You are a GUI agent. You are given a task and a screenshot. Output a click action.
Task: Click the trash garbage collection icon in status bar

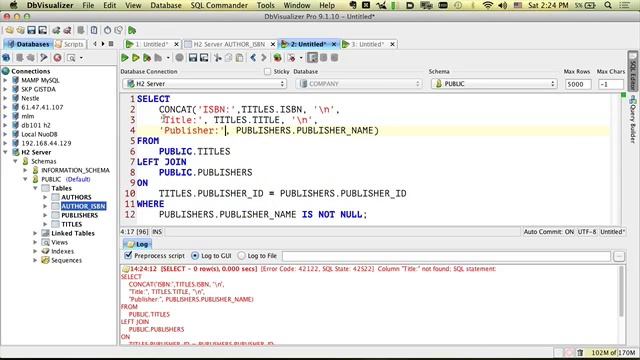tap(580, 353)
